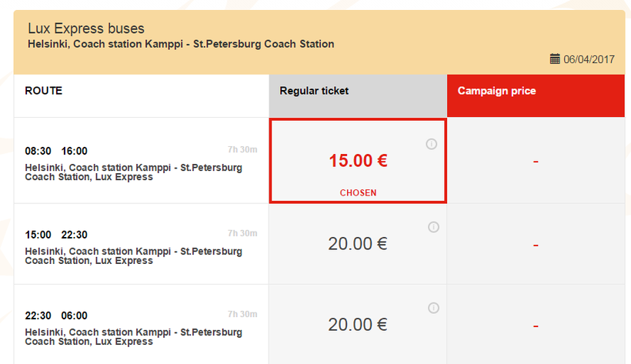Choose 20.00 € ticket for 15:00 departure
Screen dimensions: 631x364
tap(358, 244)
